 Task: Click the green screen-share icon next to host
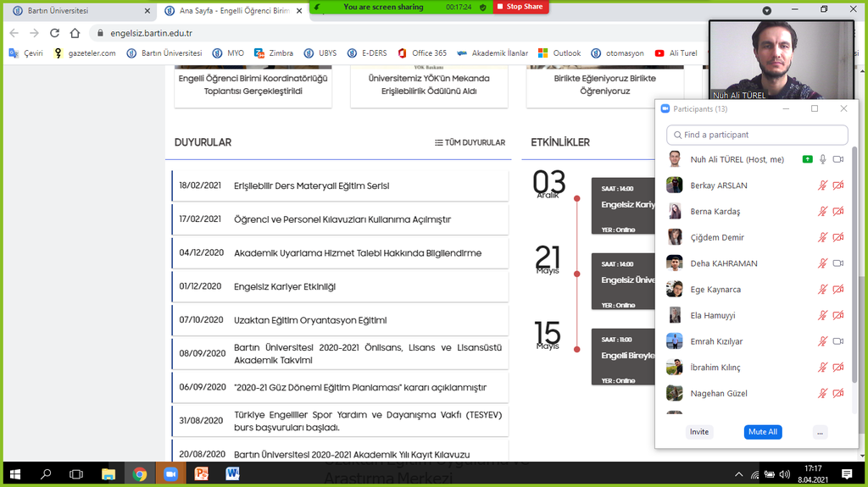[808, 159]
